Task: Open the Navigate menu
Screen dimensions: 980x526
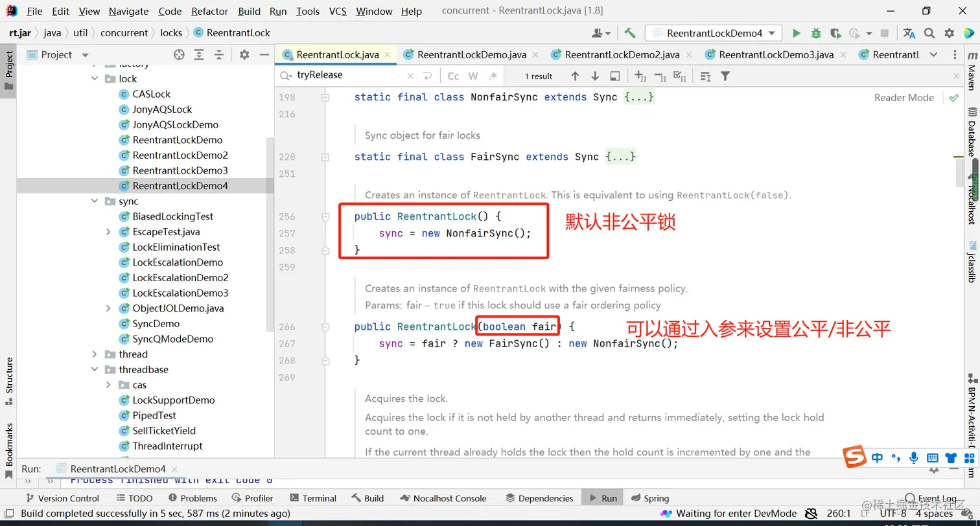Action: pos(128,11)
